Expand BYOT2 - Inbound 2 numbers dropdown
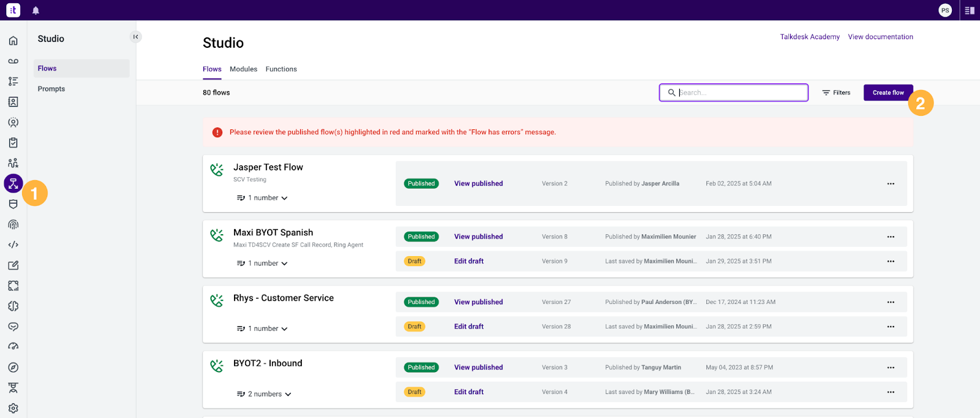Image resolution: width=980 pixels, height=418 pixels. tap(264, 394)
